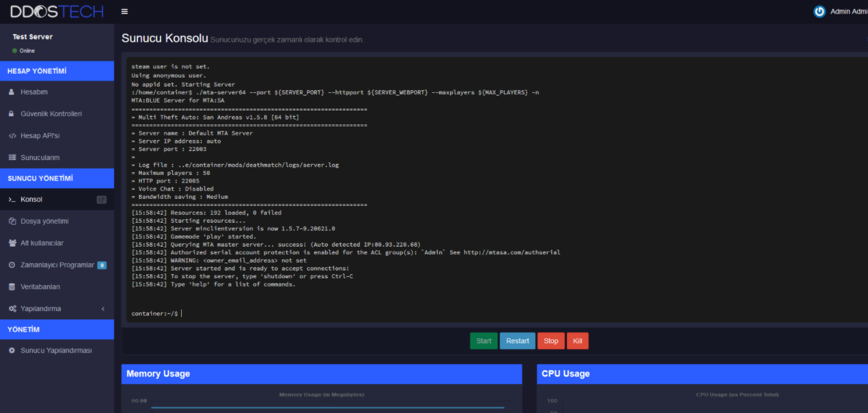Click cogs icon beside Yapılandırma
This screenshot has width=868, height=413.
point(12,309)
